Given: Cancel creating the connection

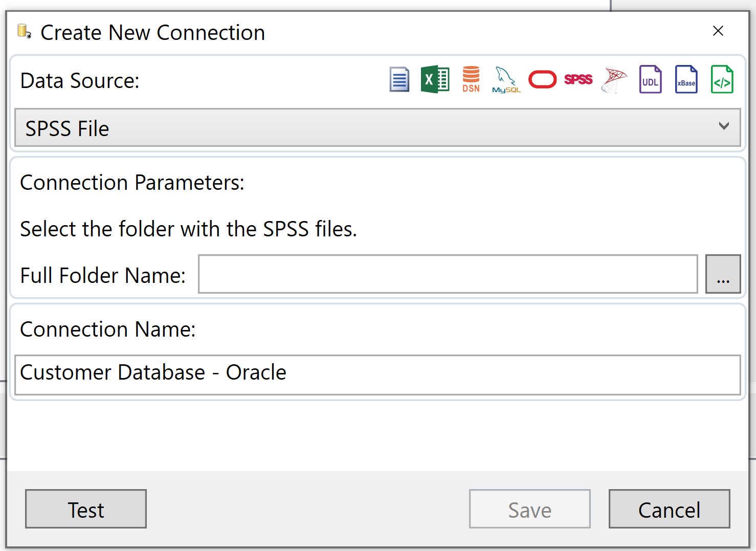Looking at the screenshot, I should tap(669, 509).
